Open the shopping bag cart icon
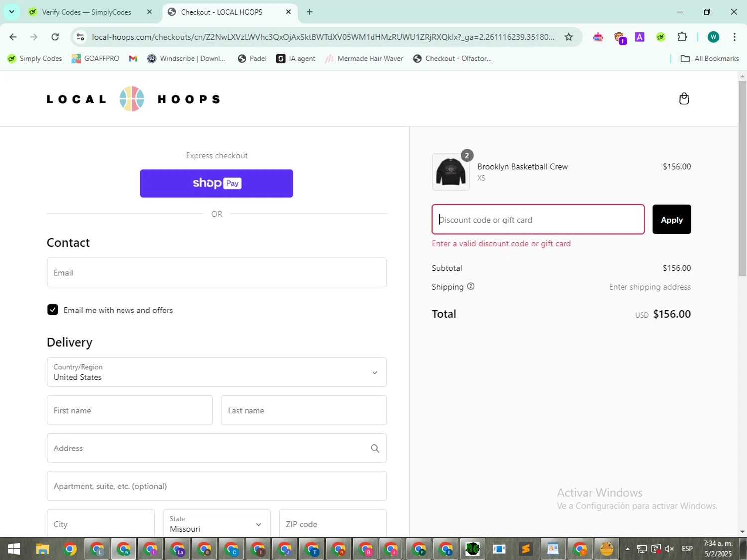Viewport: 747px width, 560px height. tap(684, 99)
